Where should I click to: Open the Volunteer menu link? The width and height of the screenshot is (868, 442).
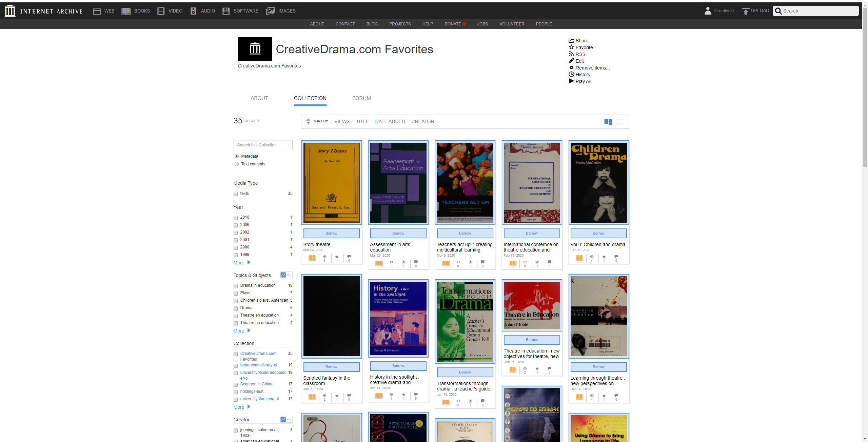[512, 24]
